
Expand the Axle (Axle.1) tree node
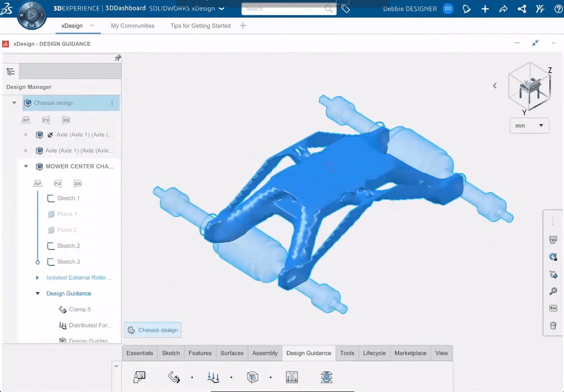25,135
